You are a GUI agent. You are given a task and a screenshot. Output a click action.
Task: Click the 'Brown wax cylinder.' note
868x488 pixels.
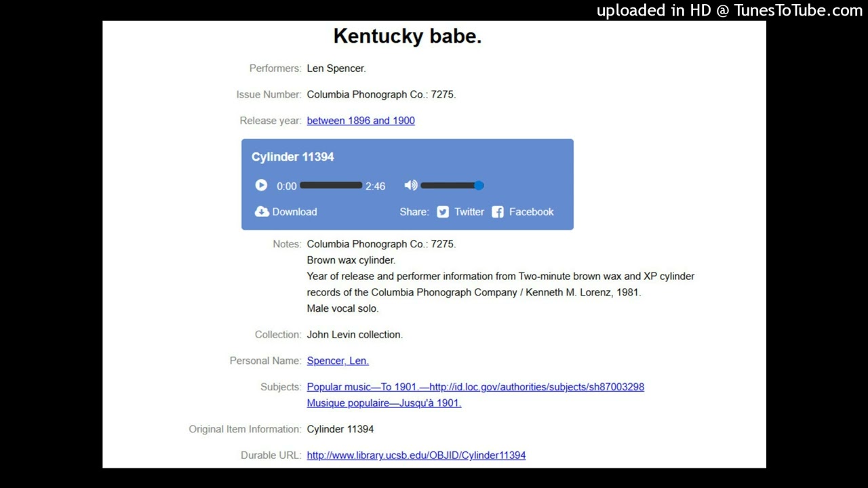coord(351,260)
